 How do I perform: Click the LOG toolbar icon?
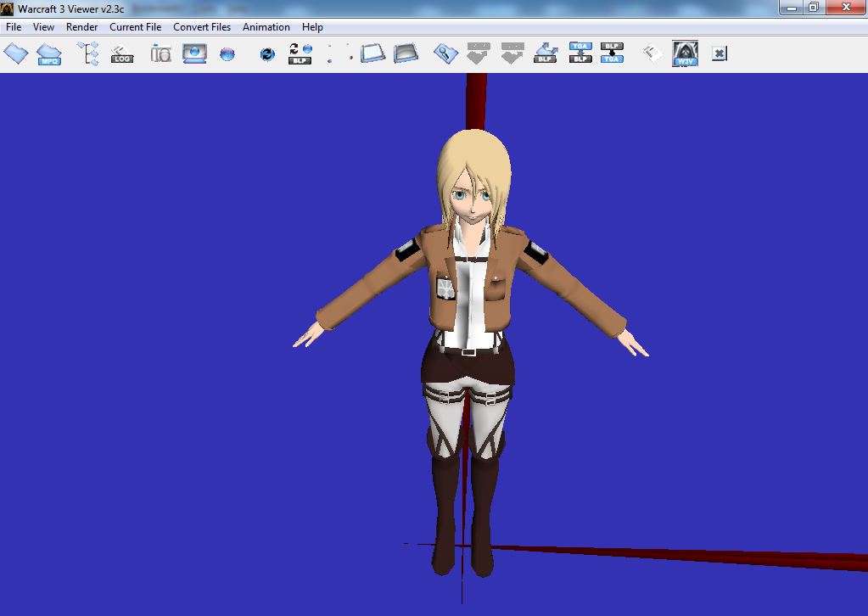[x=122, y=54]
